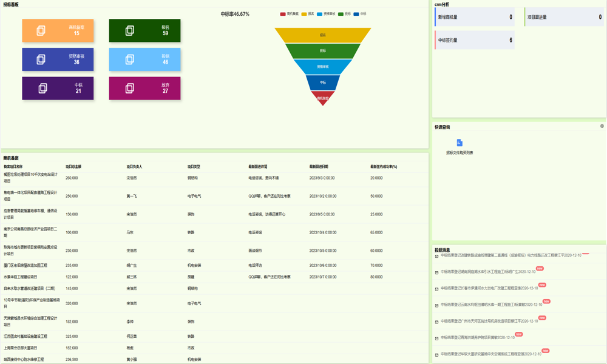607x364 pixels.
Task: Click the 最新签约成功率(%) column header
Action: click(384, 167)
